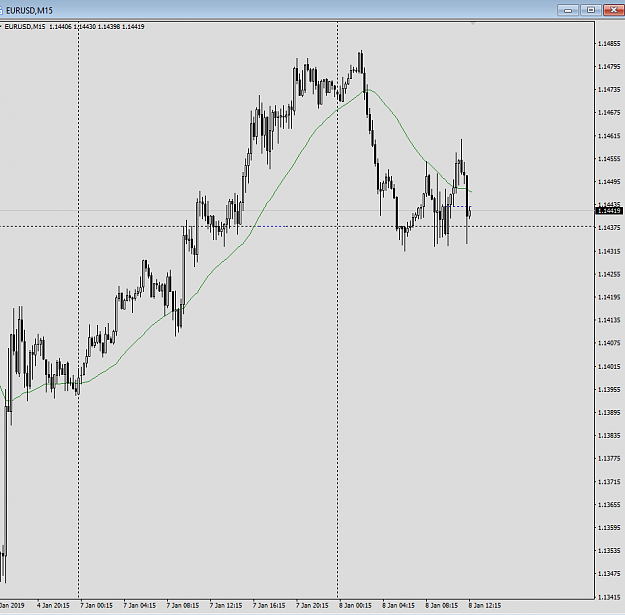Maximize the EURUSD,M15 chart window
The image size is (625, 615).
coord(590,10)
